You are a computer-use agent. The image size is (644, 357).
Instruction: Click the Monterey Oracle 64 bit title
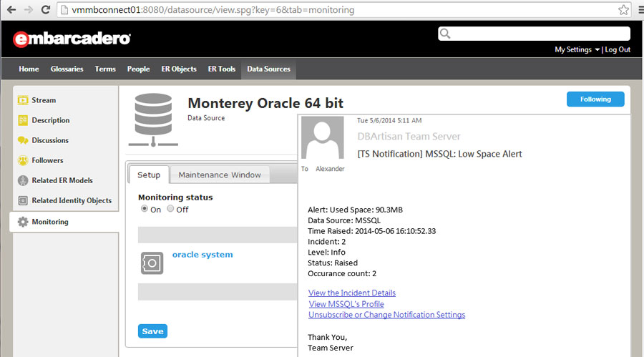(265, 103)
